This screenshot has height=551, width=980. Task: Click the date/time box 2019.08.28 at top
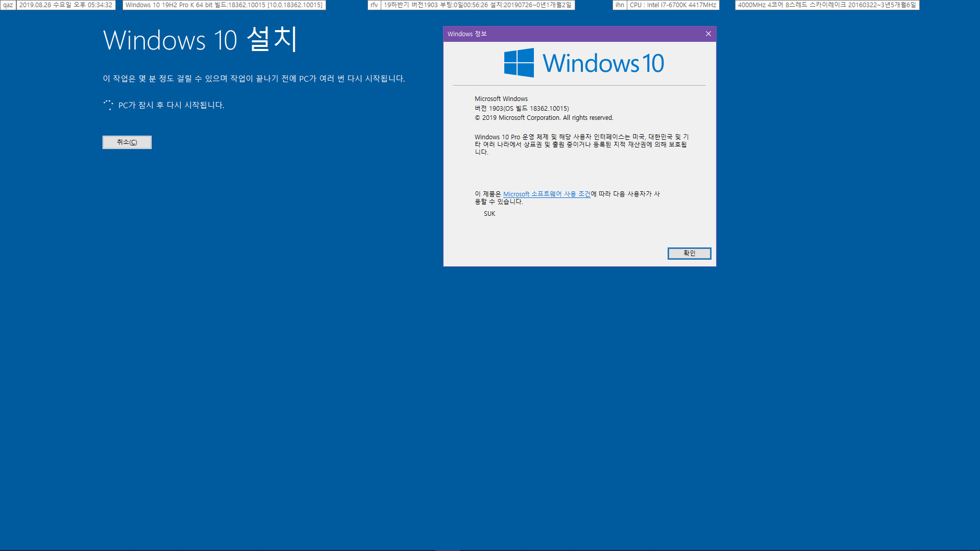66,5
